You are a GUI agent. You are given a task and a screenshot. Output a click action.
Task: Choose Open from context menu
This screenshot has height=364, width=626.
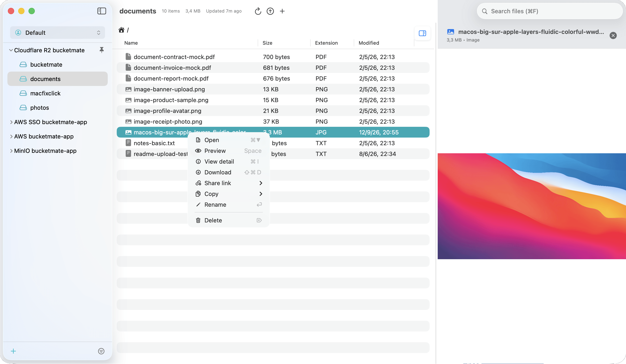(x=229, y=140)
